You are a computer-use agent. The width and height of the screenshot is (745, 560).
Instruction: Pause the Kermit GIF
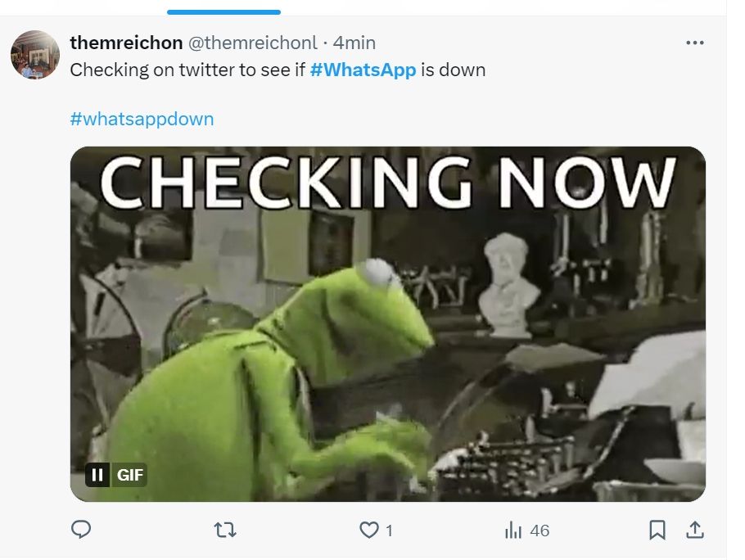[97, 475]
